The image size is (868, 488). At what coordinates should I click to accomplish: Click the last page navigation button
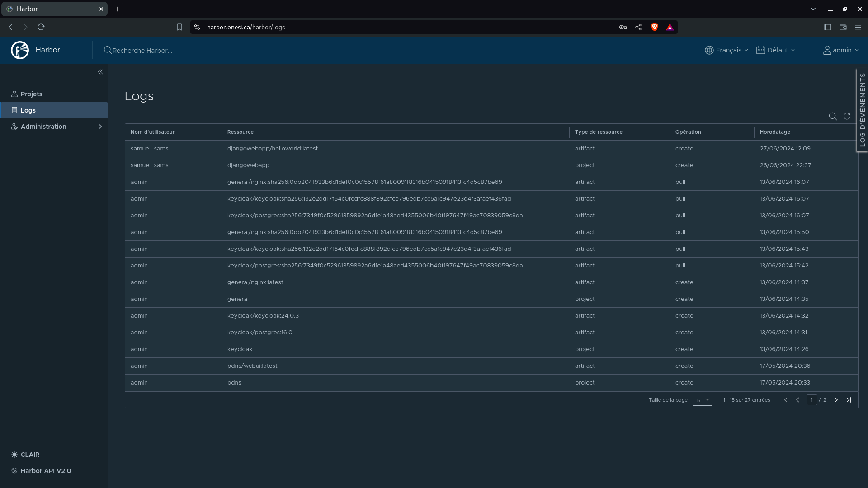849,399
